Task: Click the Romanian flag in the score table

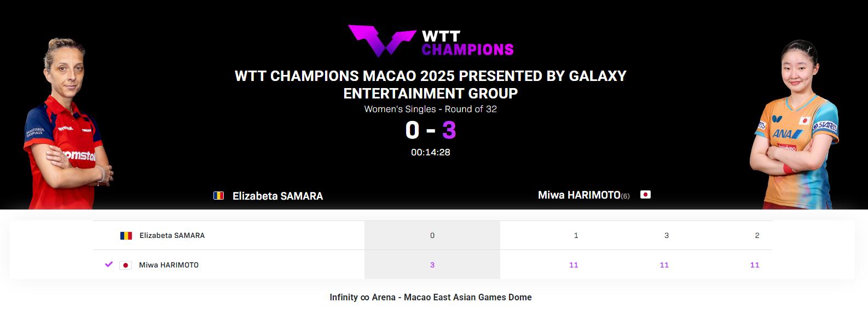Action: [126, 236]
